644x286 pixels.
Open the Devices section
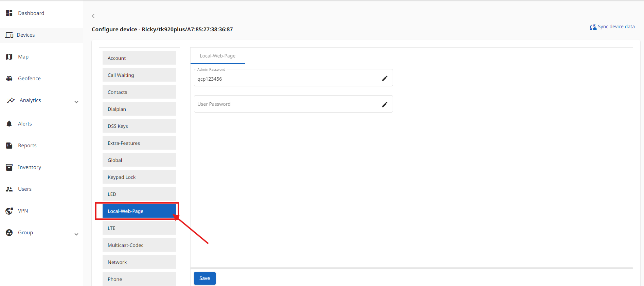click(x=26, y=35)
